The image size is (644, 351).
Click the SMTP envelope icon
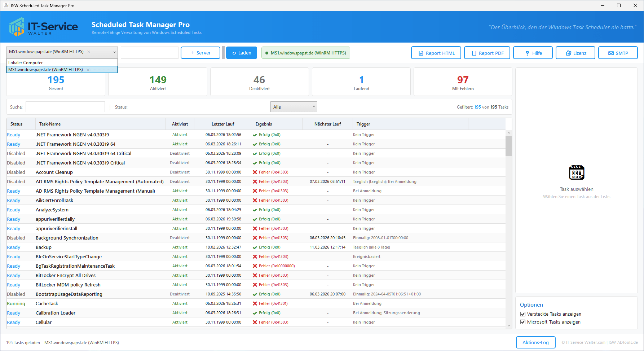pyautogui.click(x=611, y=53)
